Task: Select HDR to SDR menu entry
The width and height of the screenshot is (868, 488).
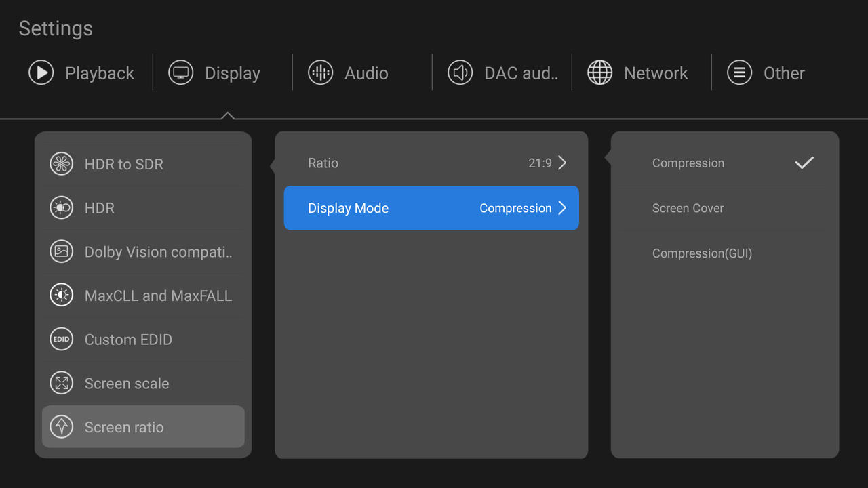Action: click(143, 164)
